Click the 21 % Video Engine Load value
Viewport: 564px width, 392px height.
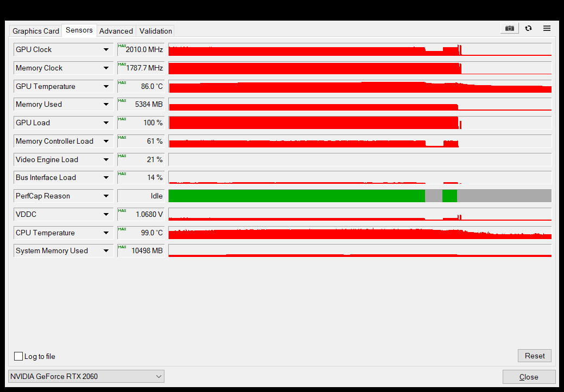point(141,159)
